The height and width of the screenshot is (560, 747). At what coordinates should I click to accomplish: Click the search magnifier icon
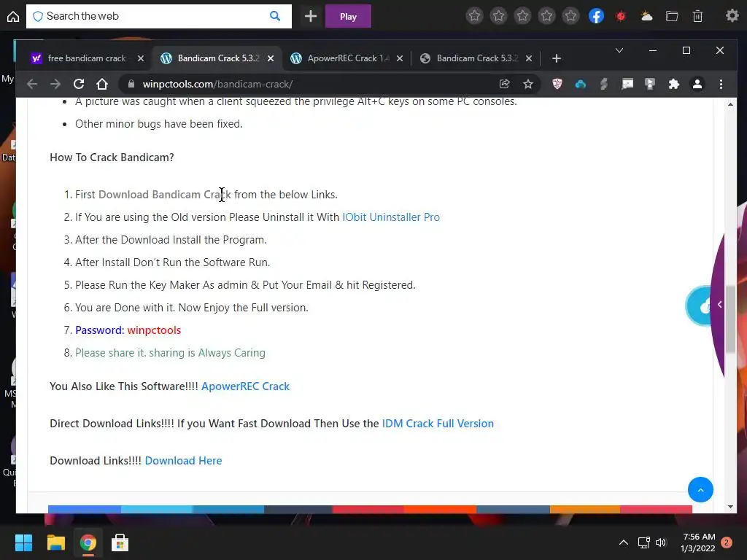(275, 16)
